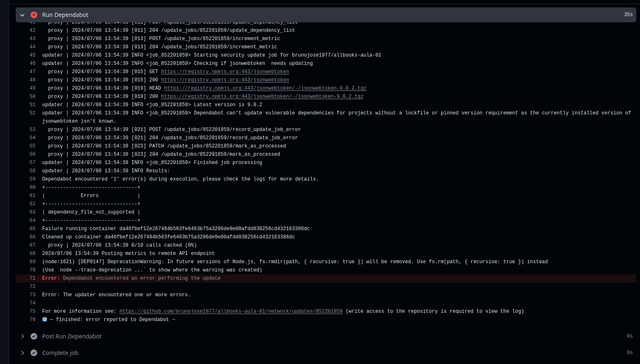640x364 pixels.
Task: Click 'Cleaned up container' log line
Action: coord(169,237)
